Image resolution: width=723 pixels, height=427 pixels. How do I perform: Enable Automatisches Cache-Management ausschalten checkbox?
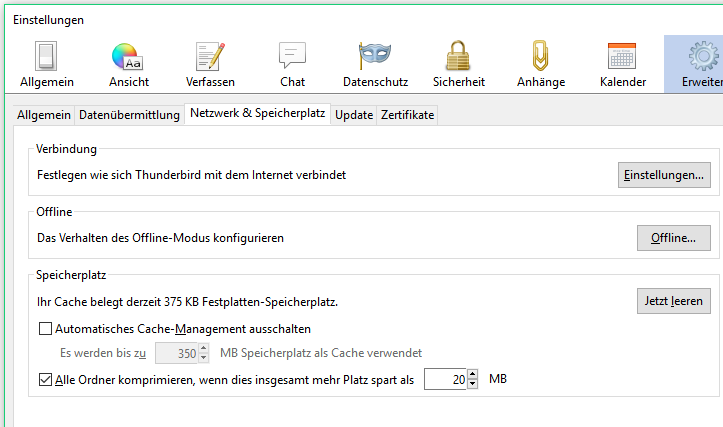click(45, 328)
